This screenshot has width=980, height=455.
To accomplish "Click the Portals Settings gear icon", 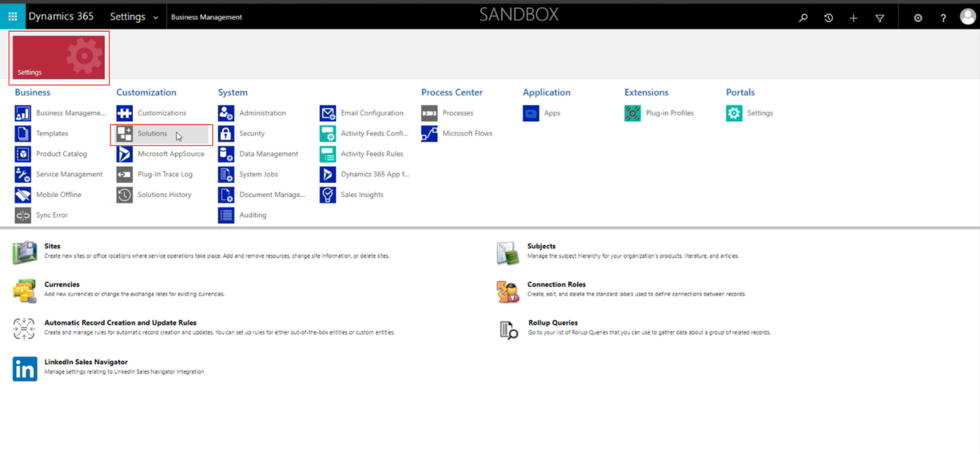I will click(x=734, y=113).
